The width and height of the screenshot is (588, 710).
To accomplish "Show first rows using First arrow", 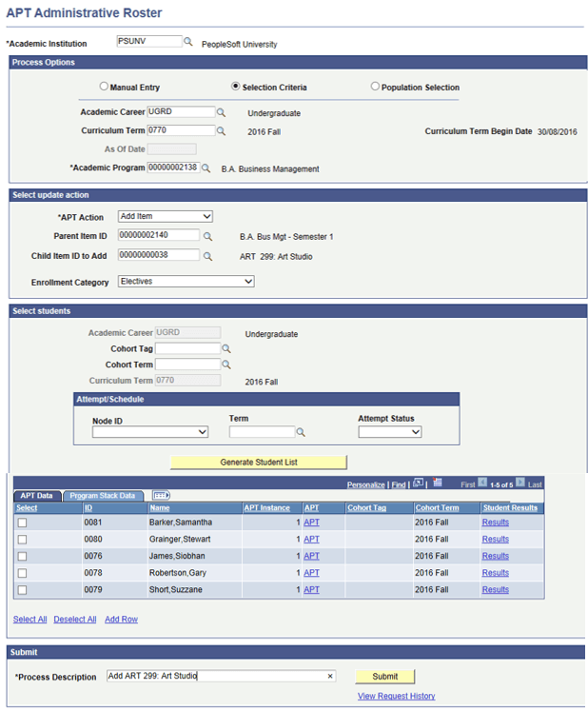I will [x=482, y=483].
